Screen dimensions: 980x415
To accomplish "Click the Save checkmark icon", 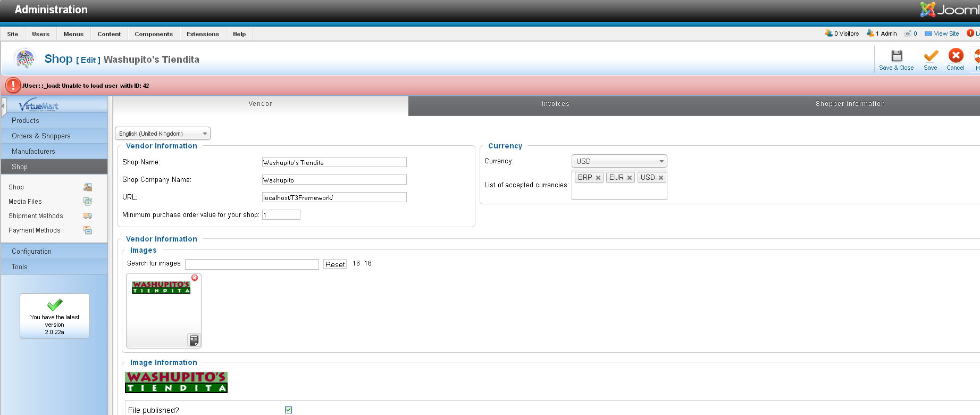I will (x=931, y=56).
